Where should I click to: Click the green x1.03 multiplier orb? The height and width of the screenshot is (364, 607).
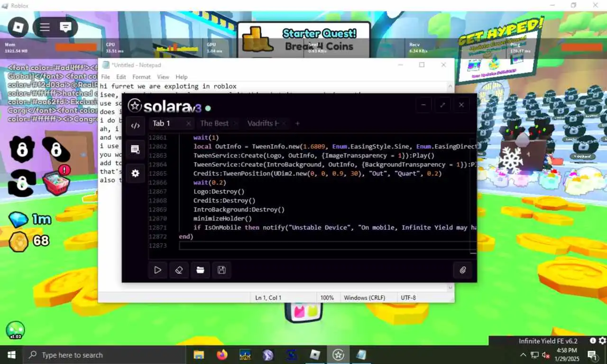[x=15, y=330]
